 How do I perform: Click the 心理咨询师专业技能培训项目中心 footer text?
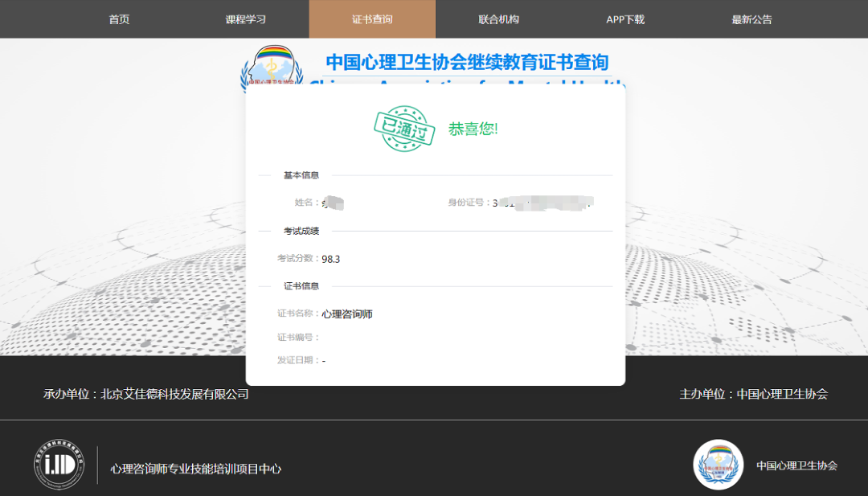pyautogui.click(x=196, y=469)
